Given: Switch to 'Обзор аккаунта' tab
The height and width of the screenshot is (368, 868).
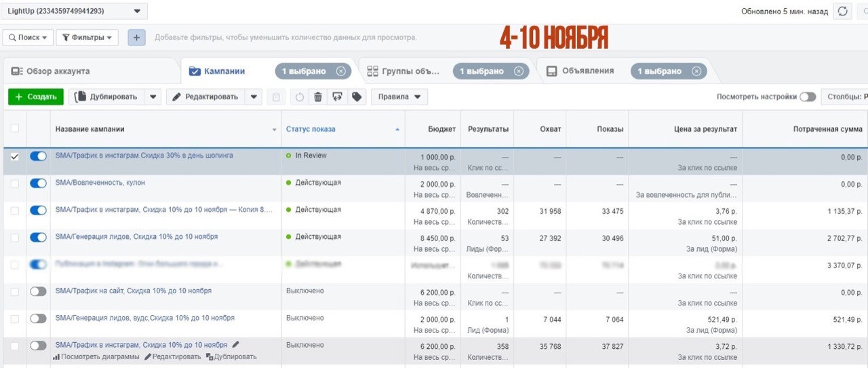Looking at the screenshot, I should pyautogui.click(x=57, y=71).
